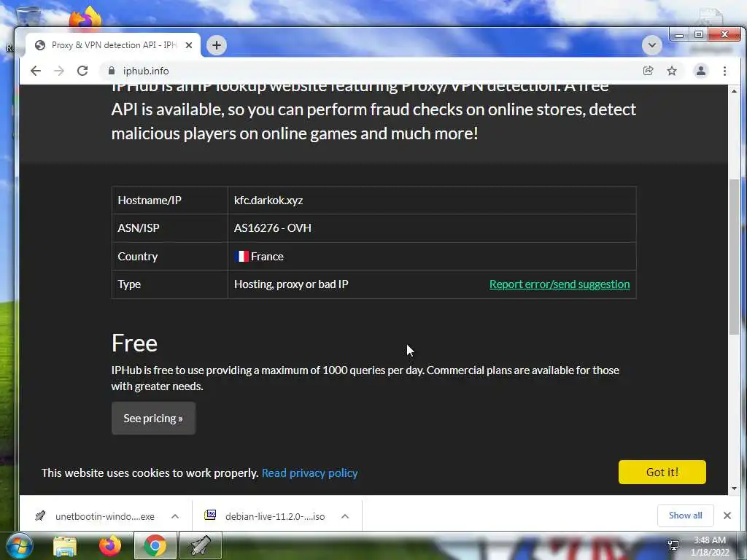This screenshot has height=560, width=747.
Task: Open debian-live-11.2.0 iso download
Action: (266, 516)
